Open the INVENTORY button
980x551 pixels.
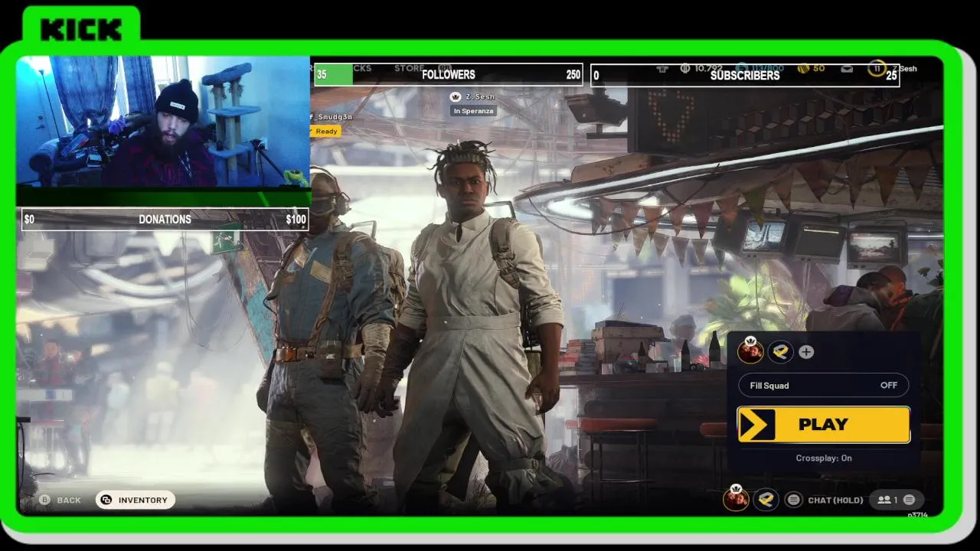136,500
